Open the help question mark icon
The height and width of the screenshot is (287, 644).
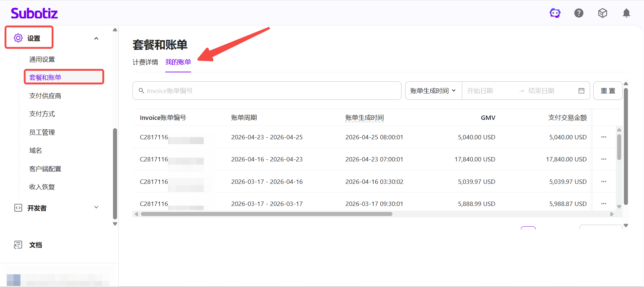coord(579,13)
